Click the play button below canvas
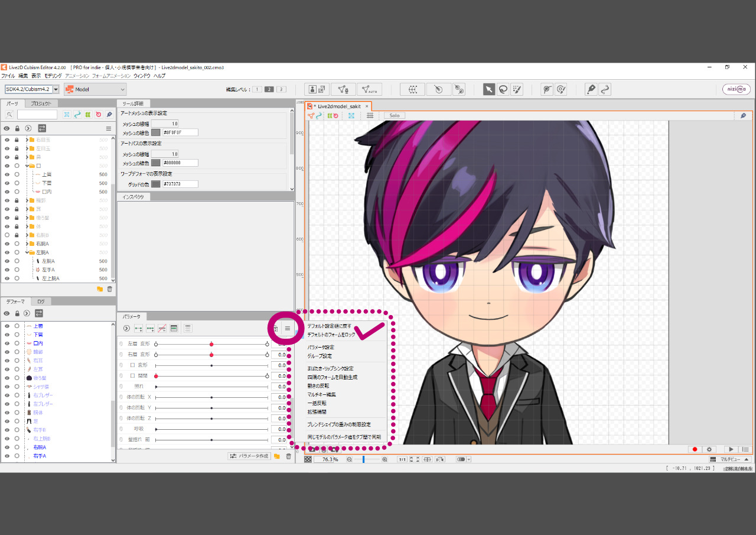Viewport: 756px width, 535px height. point(731,449)
